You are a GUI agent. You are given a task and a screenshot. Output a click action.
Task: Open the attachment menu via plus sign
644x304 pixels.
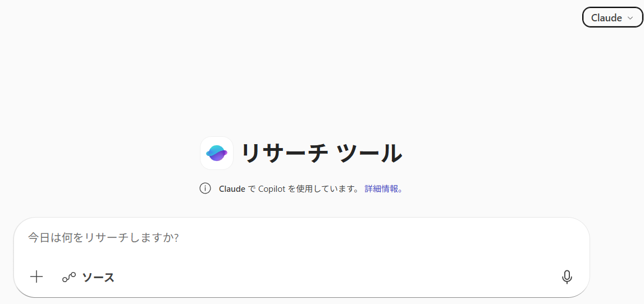(36, 277)
